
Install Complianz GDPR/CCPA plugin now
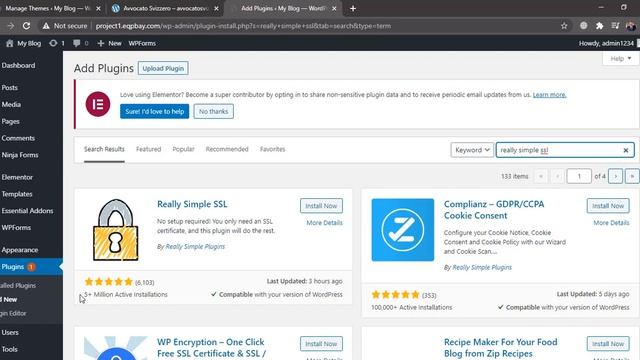coord(608,206)
